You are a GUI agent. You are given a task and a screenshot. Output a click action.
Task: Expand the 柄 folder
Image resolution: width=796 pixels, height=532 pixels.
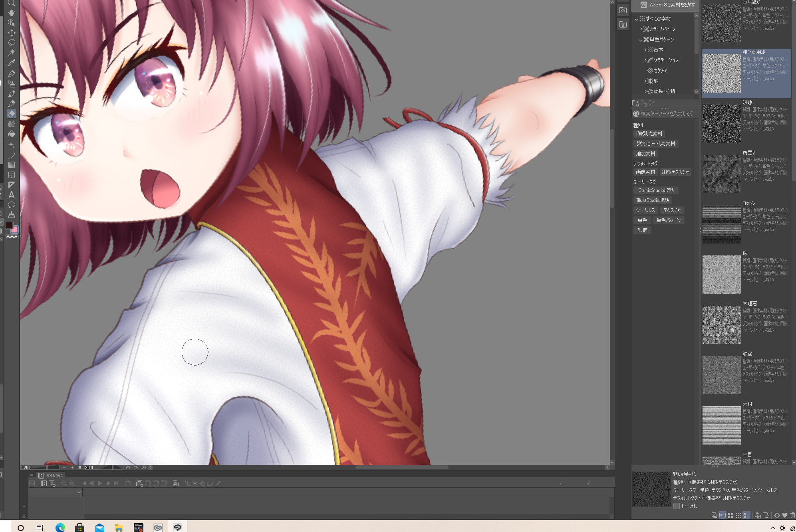(645, 81)
